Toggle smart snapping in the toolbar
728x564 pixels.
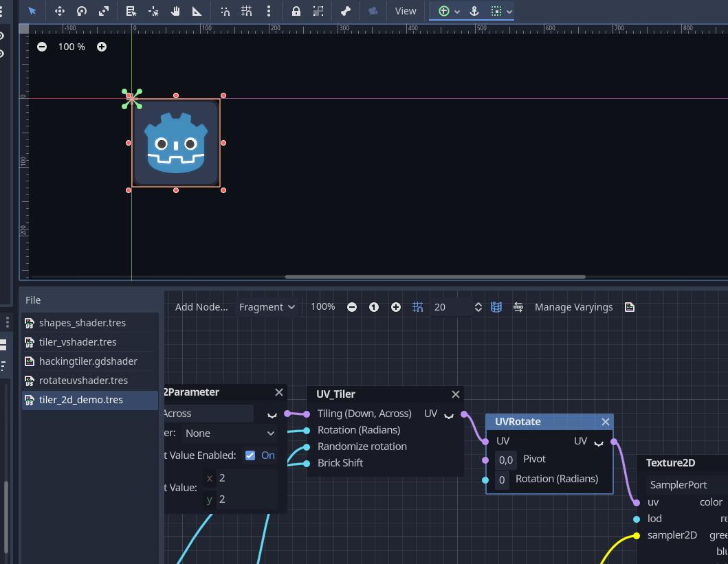click(x=225, y=11)
